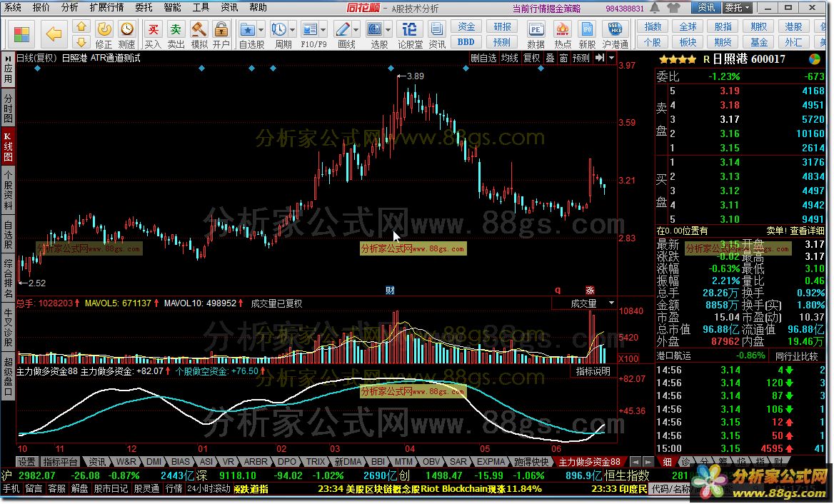Image resolution: width=834 pixels, height=504 pixels.
Task: Toggle the 窗 window option
Action: 564,58
